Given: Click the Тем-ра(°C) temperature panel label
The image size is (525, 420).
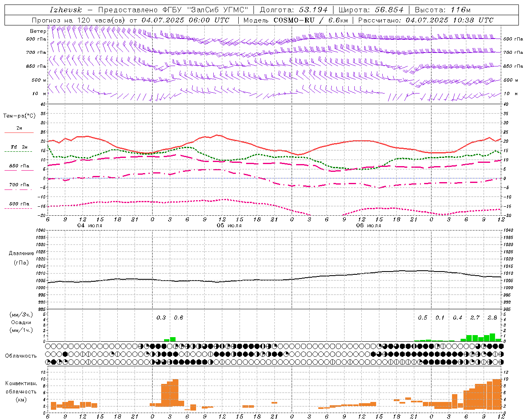Looking at the screenshot, I should [19, 116].
